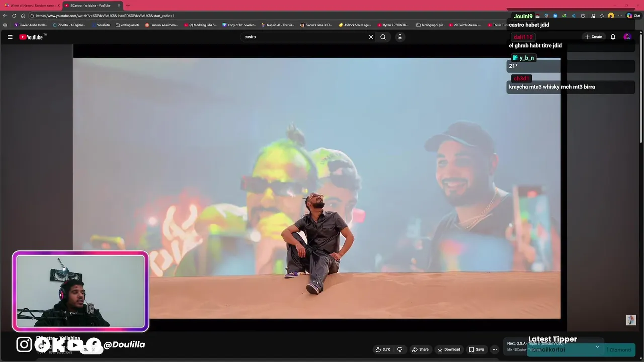
Task: Open the YouTube hamburger guide menu
Action: tap(10, 37)
